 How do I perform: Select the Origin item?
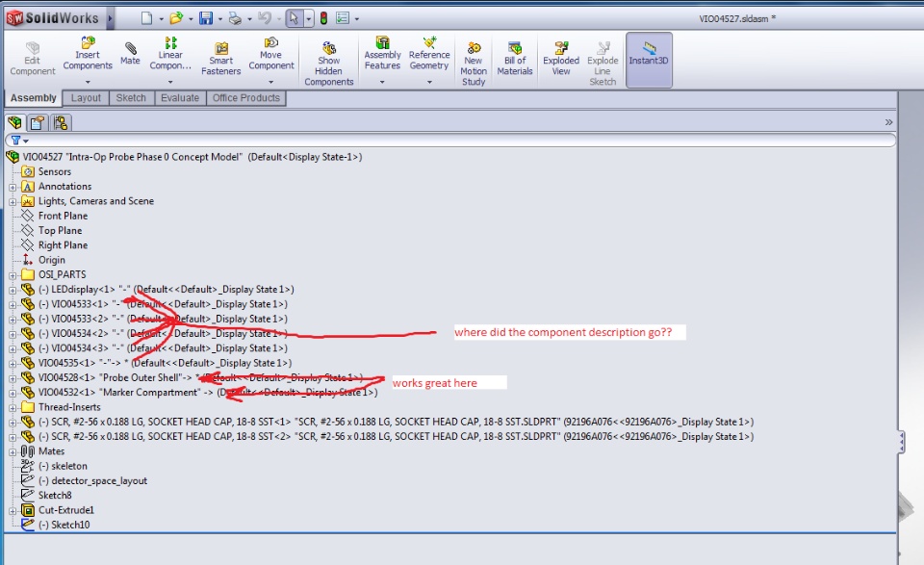pos(43,260)
